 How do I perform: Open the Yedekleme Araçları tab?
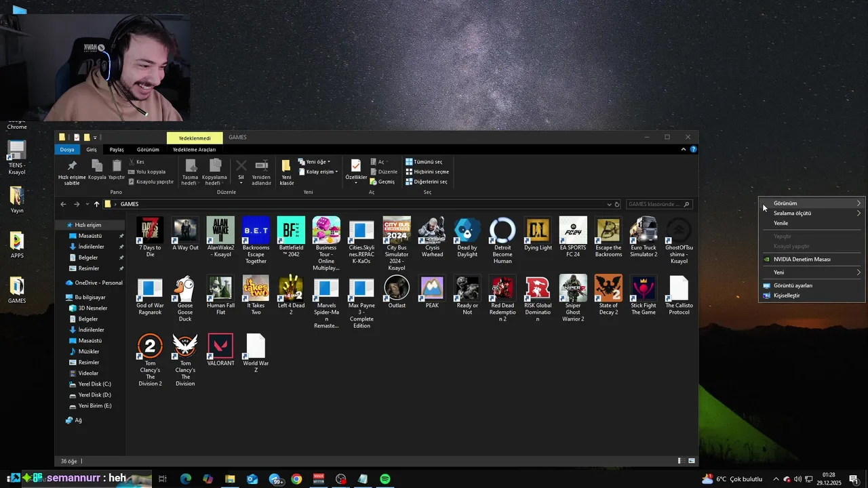point(194,150)
